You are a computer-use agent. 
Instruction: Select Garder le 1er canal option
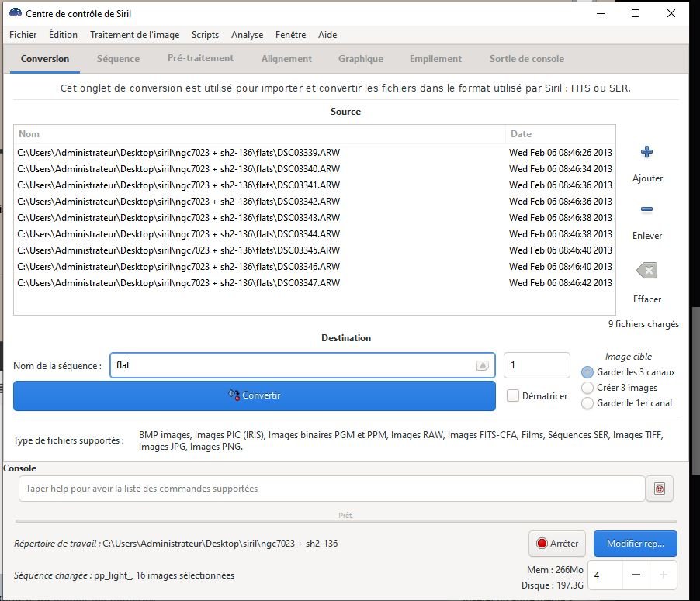587,403
